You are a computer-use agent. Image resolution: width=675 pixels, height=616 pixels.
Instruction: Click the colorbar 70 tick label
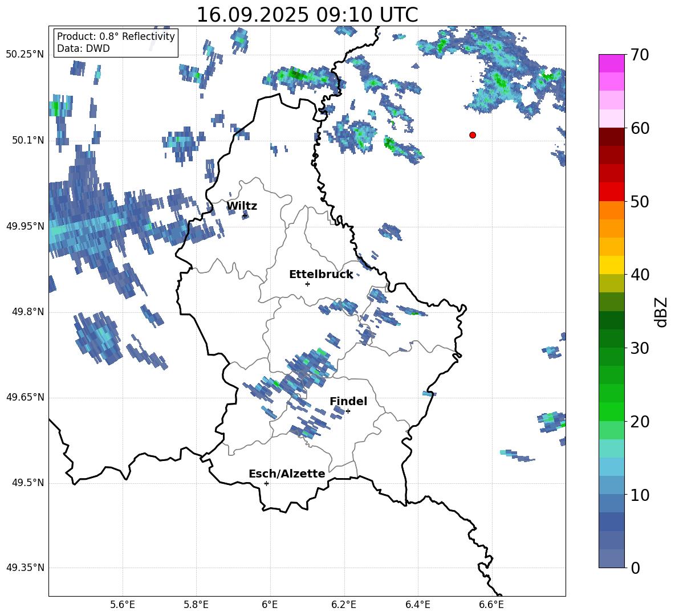[x=640, y=55]
